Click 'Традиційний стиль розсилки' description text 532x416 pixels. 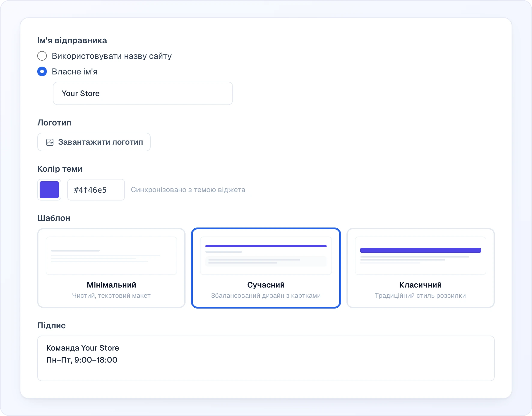[x=420, y=296]
